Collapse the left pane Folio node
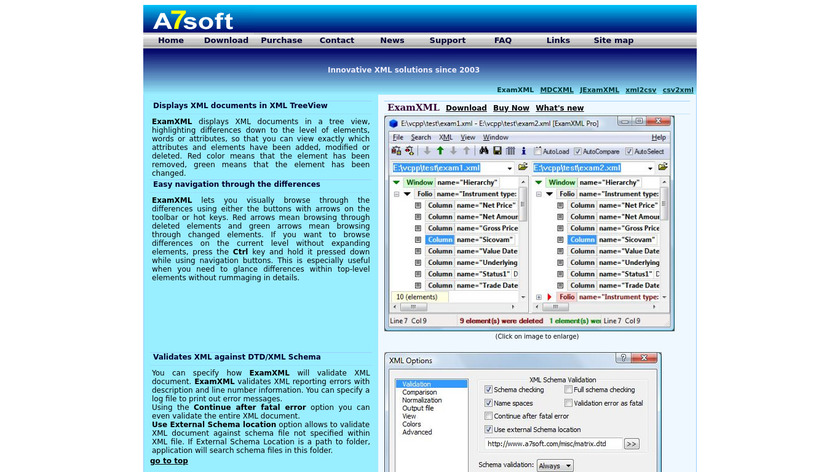 (x=396, y=194)
